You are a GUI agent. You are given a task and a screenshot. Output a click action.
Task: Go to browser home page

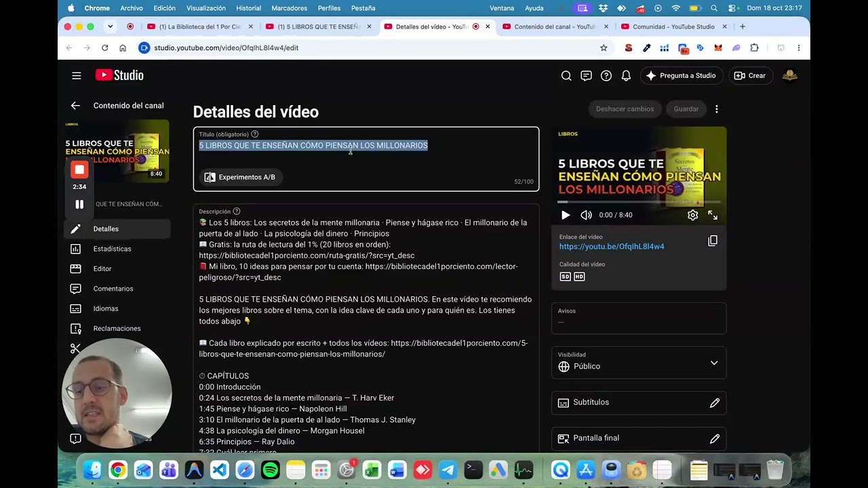(123, 48)
